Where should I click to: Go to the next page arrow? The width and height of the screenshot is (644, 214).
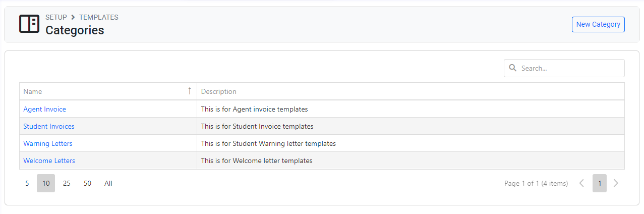click(x=616, y=183)
